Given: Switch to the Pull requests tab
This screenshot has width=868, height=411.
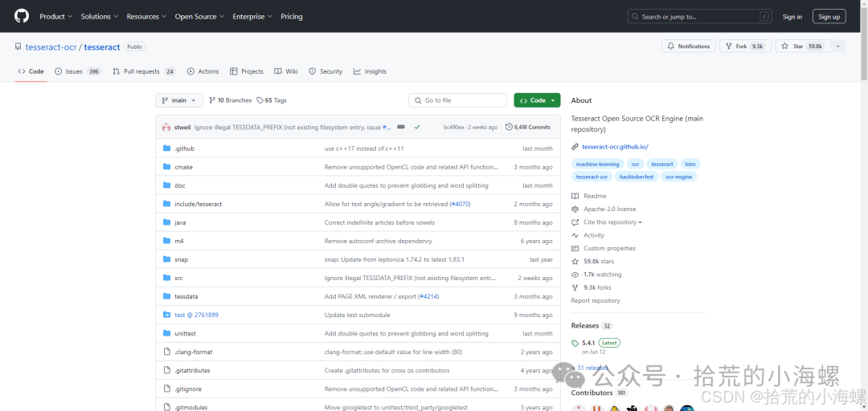Looking at the screenshot, I should click(144, 71).
